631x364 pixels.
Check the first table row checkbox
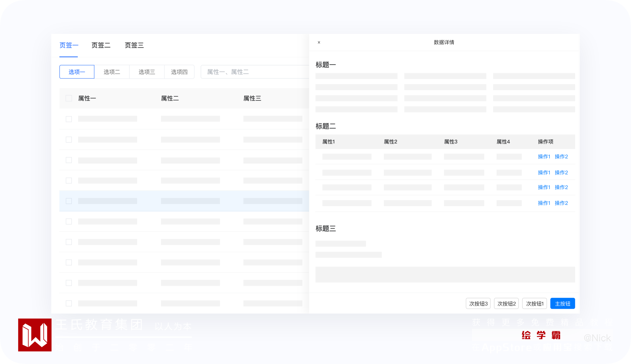coord(69,119)
